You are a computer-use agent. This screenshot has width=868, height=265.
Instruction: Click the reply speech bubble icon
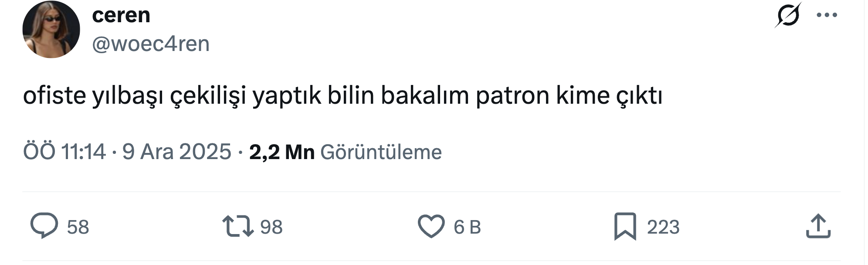[x=44, y=226]
